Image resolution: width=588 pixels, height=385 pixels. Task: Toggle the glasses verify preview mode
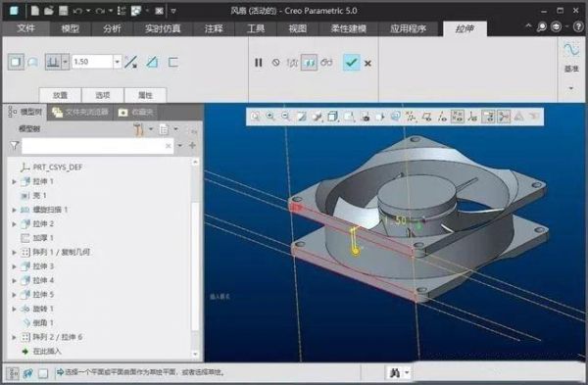coord(326,63)
